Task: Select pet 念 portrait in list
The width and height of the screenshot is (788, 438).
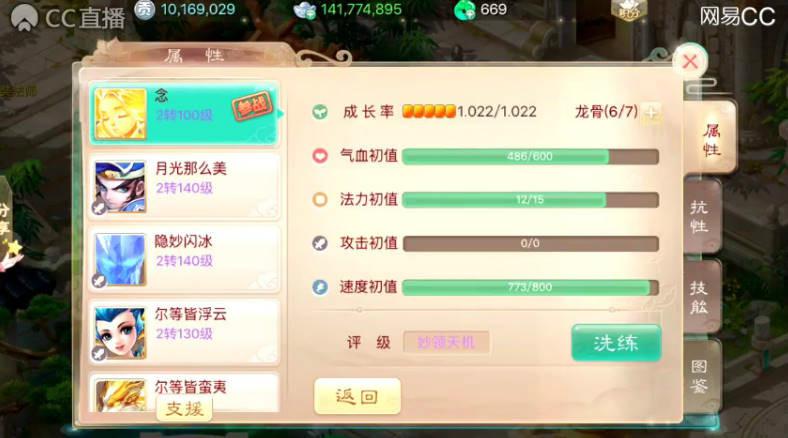Action: 120,114
